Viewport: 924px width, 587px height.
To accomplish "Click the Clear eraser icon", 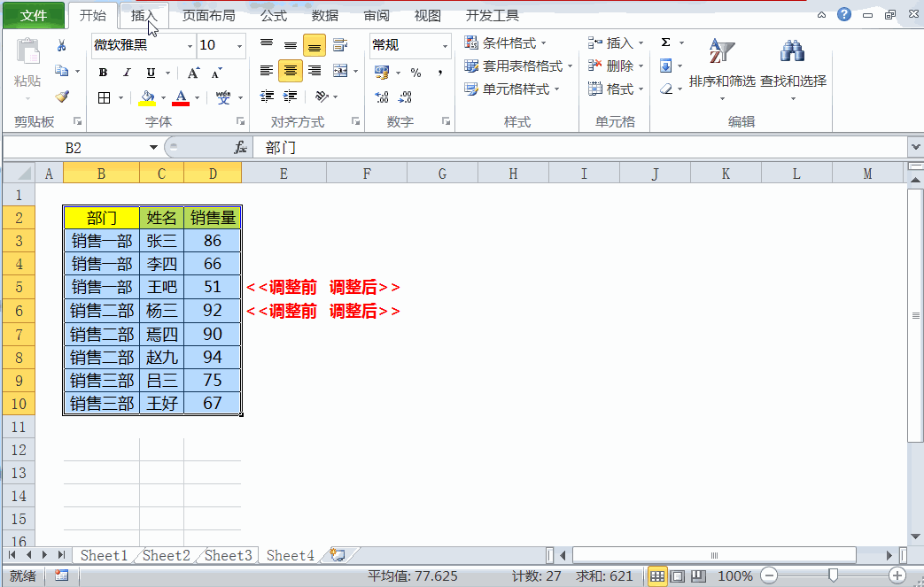I will pos(666,89).
